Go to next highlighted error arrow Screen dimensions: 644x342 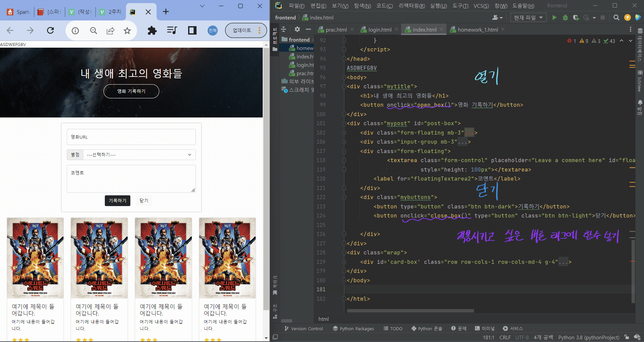point(630,41)
